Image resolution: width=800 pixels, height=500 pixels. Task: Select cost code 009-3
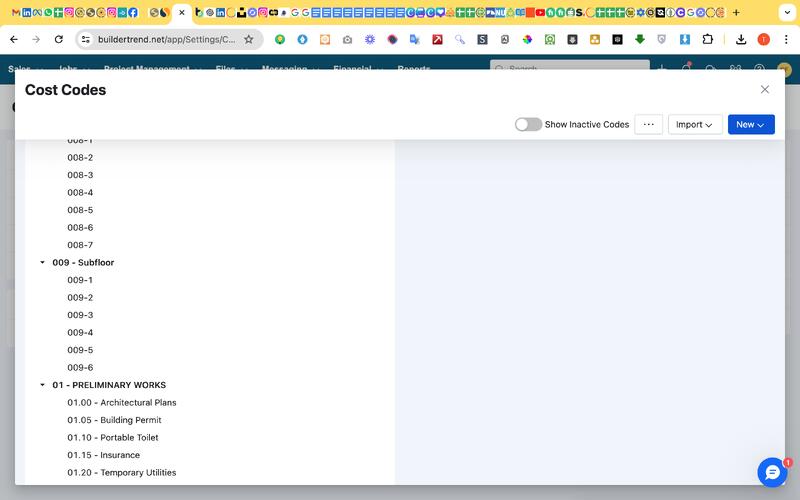(80, 315)
